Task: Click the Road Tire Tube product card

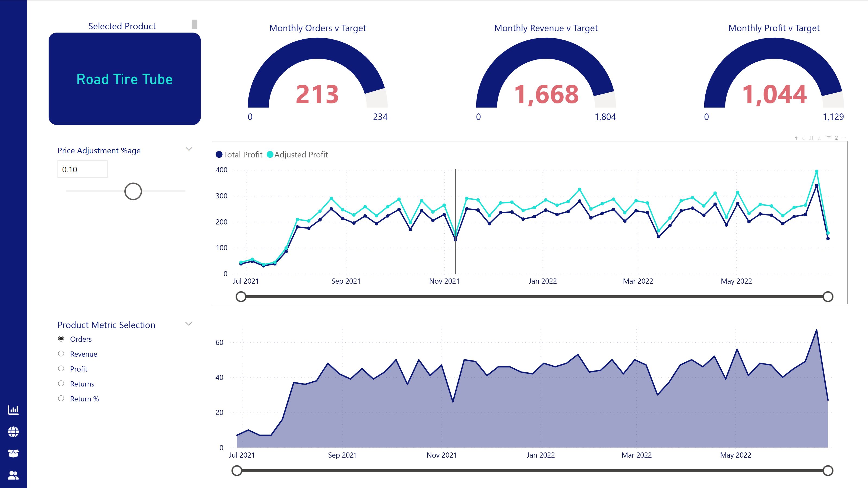Action: tap(125, 79)
